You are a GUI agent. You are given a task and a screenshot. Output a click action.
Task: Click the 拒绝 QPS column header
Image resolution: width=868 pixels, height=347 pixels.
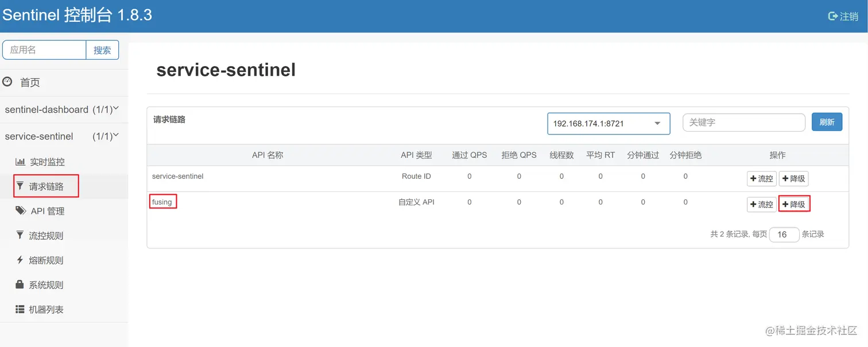519,155
